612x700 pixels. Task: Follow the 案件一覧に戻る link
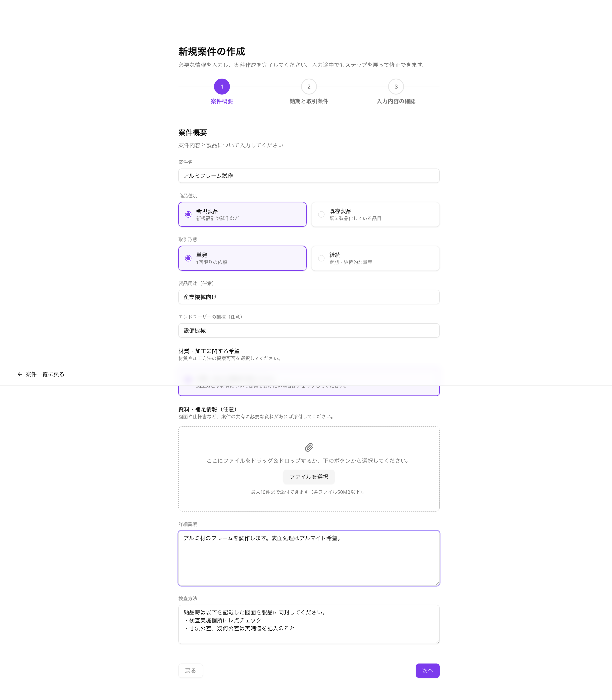point(45,374)
